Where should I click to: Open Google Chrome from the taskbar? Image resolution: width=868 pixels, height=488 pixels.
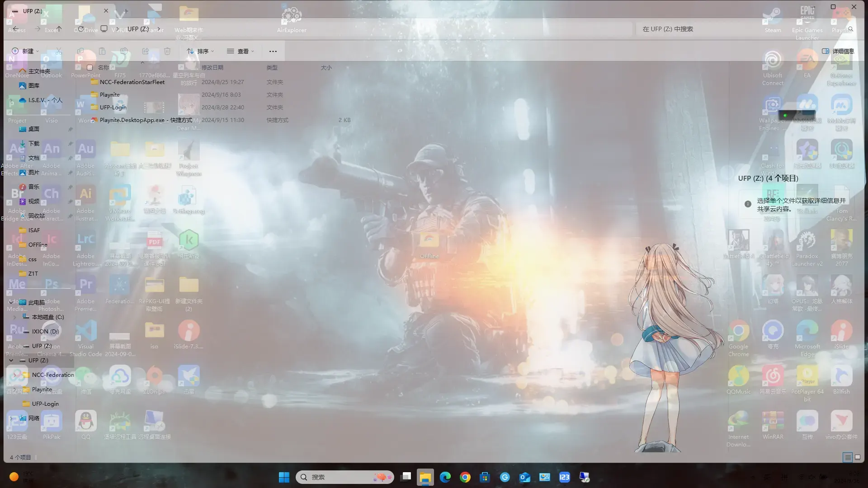click(465, 477)
